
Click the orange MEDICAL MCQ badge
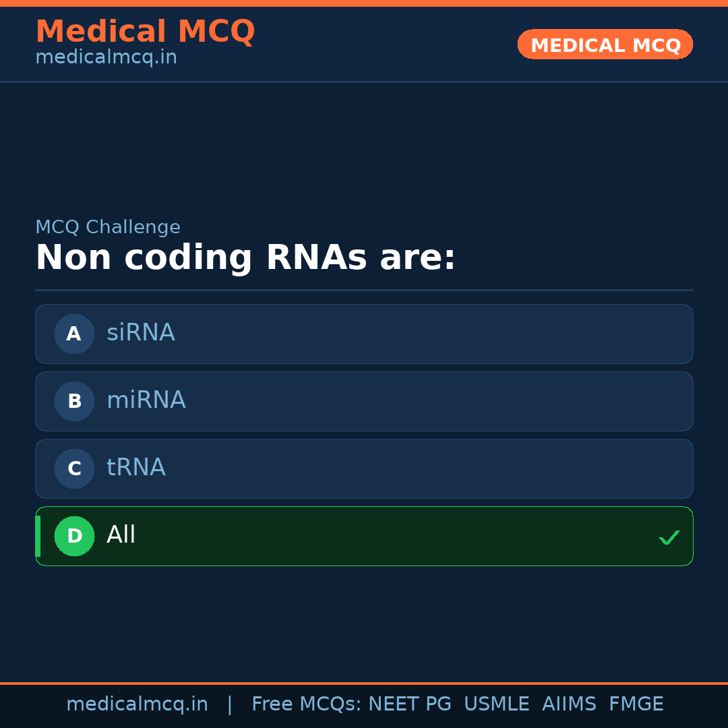coord(605,44)
